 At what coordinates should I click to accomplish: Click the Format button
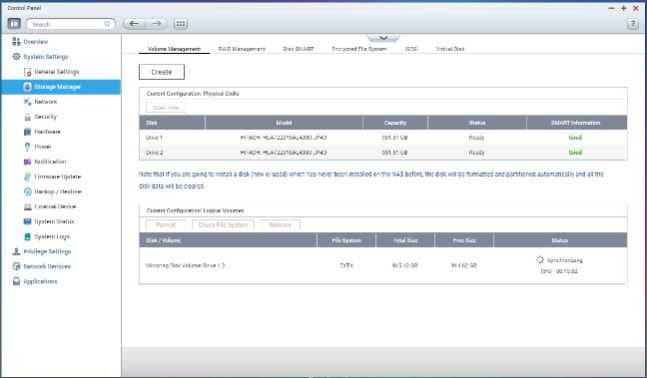166,225
